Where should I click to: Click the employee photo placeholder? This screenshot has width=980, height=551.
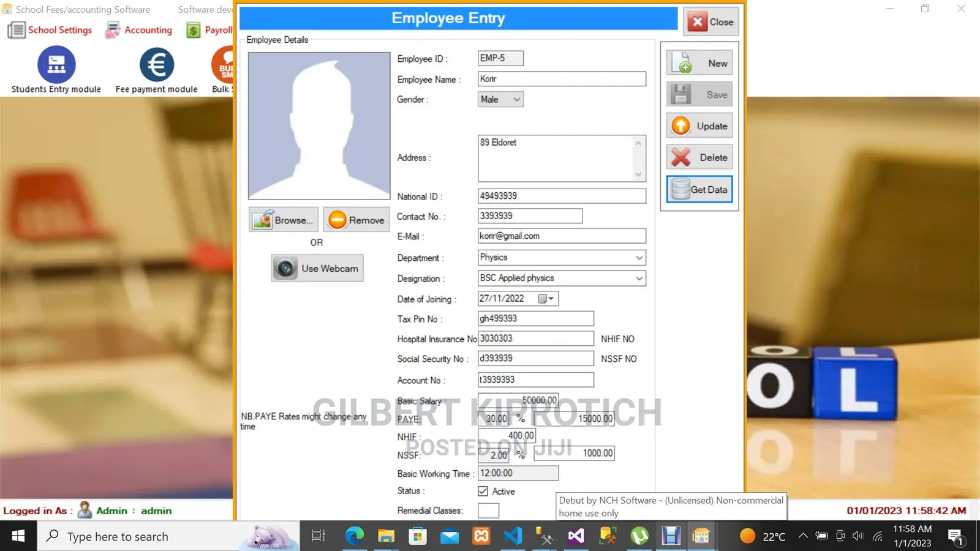(x=319, y=126)
